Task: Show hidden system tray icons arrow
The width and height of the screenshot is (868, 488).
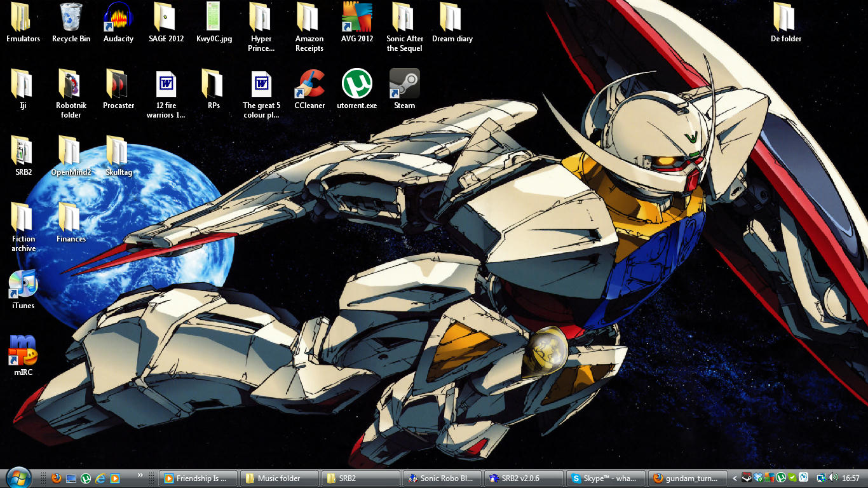Action: pyautogui.click(x=735, y=478)
